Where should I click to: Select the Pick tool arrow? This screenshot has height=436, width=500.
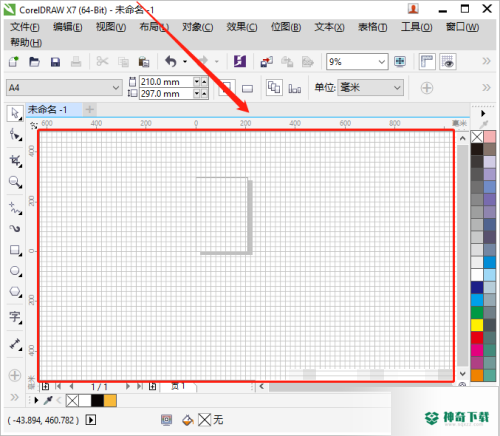tap(15, 113)
